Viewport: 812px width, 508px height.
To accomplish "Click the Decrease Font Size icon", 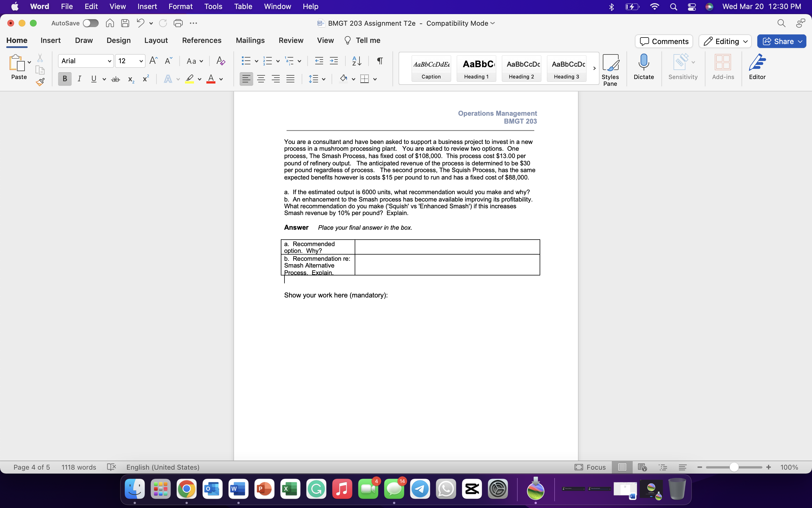I will pos(168,60).
